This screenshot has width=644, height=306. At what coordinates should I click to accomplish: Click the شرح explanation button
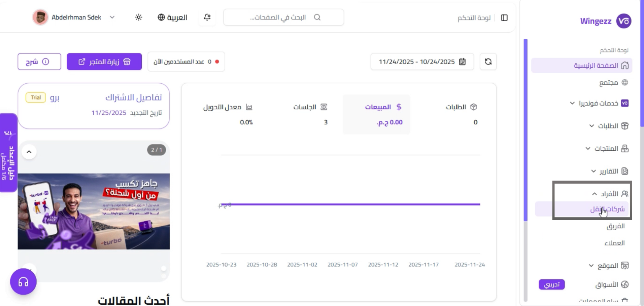(x=39, y=62)
